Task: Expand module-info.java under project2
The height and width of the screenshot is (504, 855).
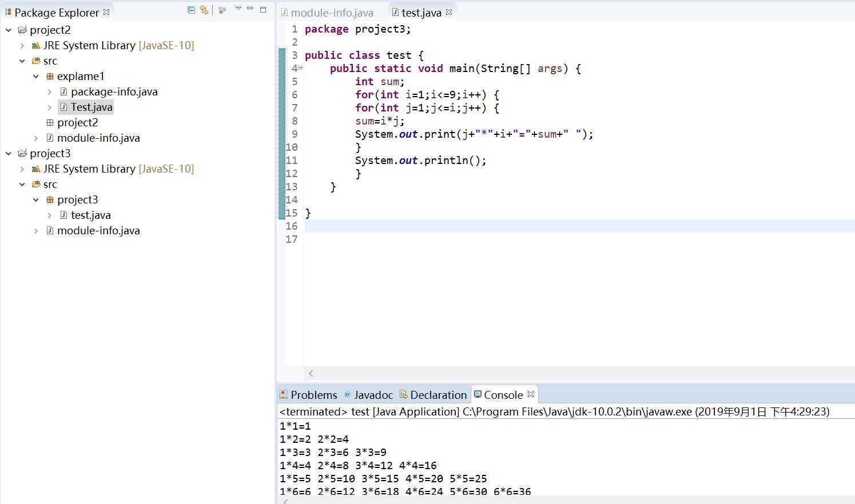Action: click(x=36, y=138)
